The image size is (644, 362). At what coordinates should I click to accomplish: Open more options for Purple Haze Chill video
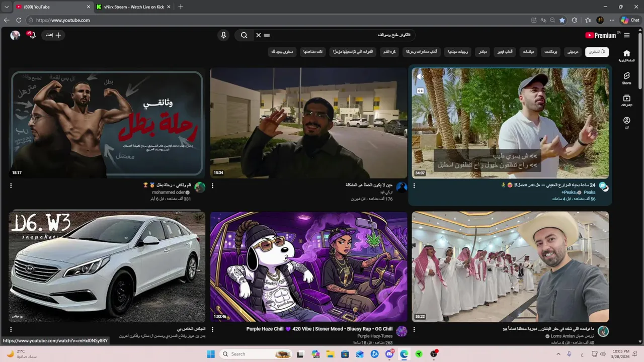click(212, 329)
